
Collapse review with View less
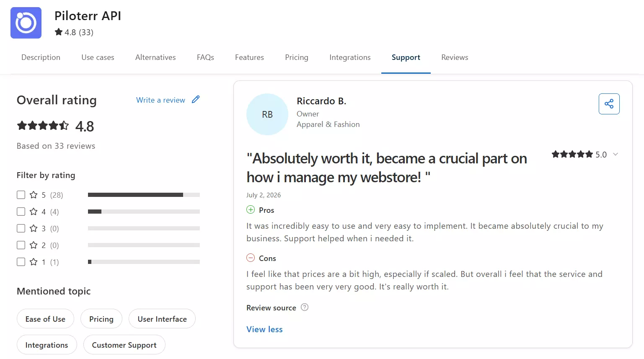264,329
